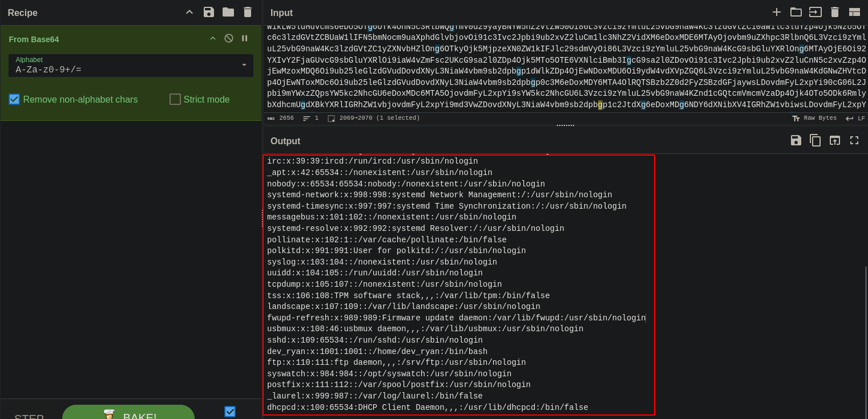Click the systemd-timesync line in output

point(447,206)
